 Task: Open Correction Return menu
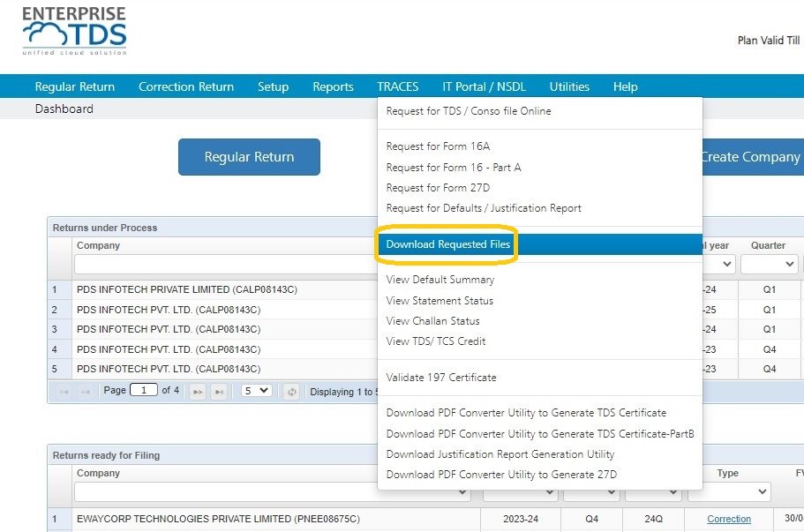tap(186, 86)
